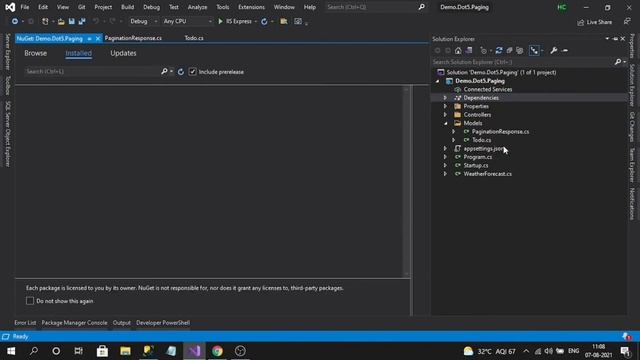Click Show All Files icon in Solution Explorer
Image resolution: width=640 pixels, height=360 pixels.
pos(520,51)
